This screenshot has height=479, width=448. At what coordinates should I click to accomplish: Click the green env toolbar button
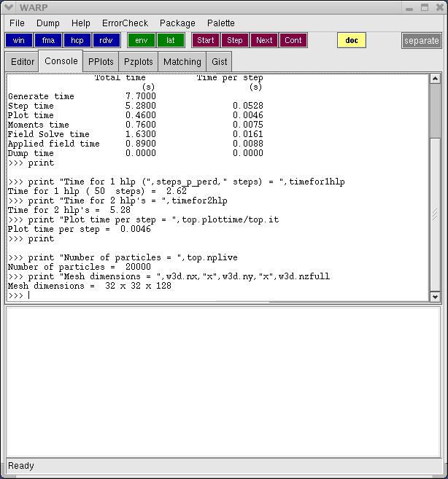tap(142, 40)
